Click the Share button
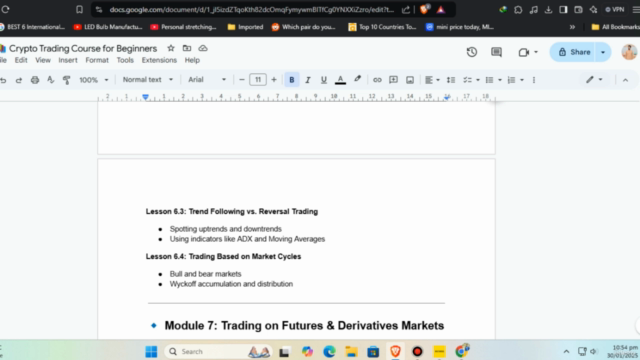 pos(575,52)
